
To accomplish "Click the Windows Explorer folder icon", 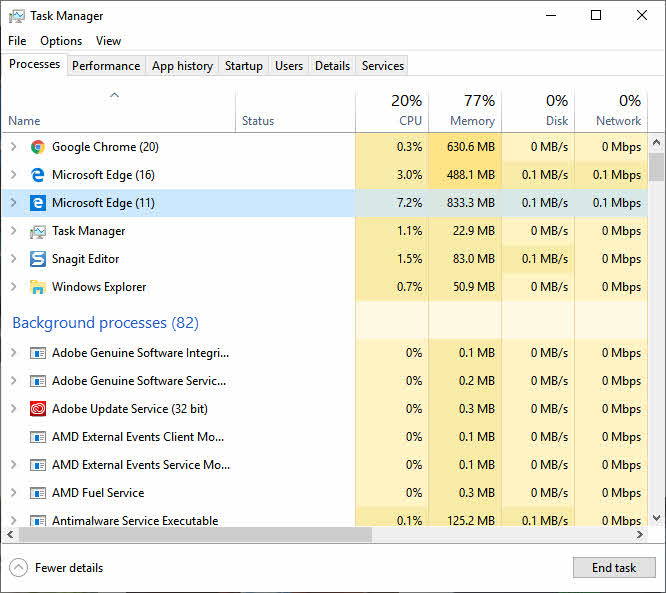I will point(38,287).
